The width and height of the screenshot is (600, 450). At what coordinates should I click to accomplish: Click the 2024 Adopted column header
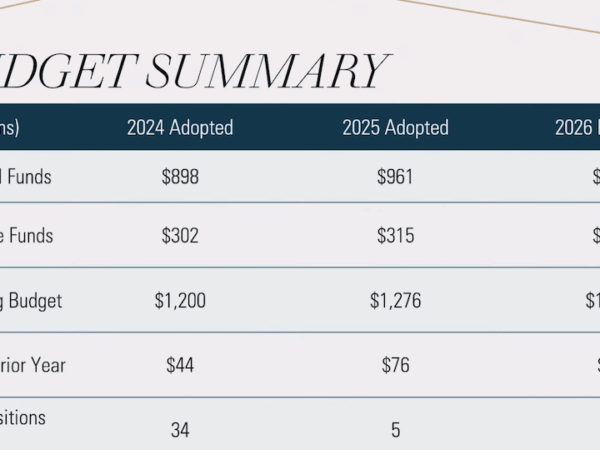[x=180, y=127]
